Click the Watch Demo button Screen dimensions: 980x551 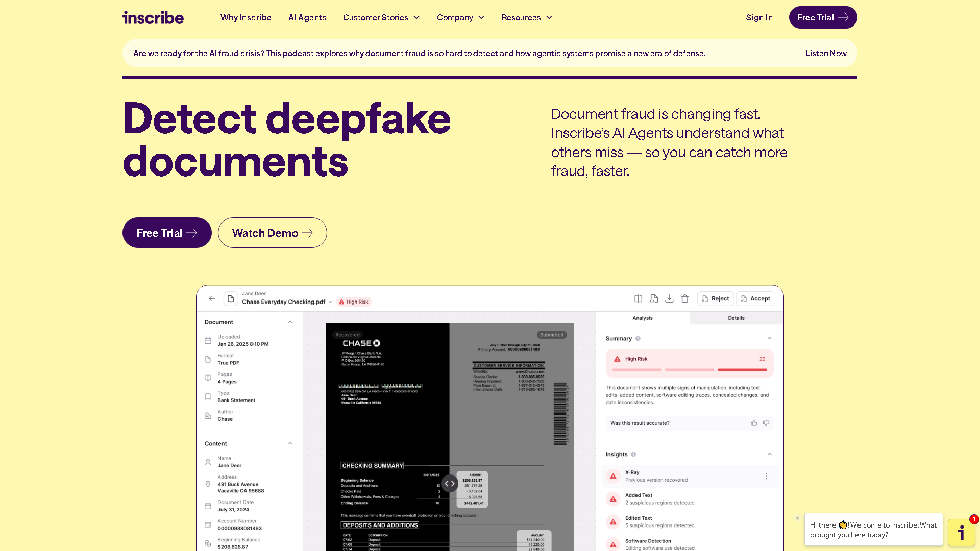pyautogui.click(x=272, y=233)
